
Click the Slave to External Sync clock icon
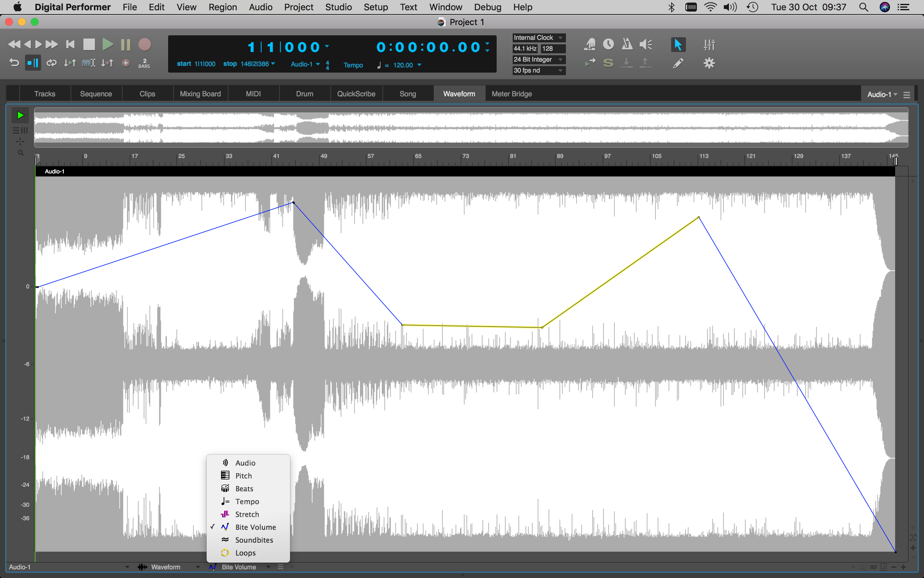click(x=608, y=44)
